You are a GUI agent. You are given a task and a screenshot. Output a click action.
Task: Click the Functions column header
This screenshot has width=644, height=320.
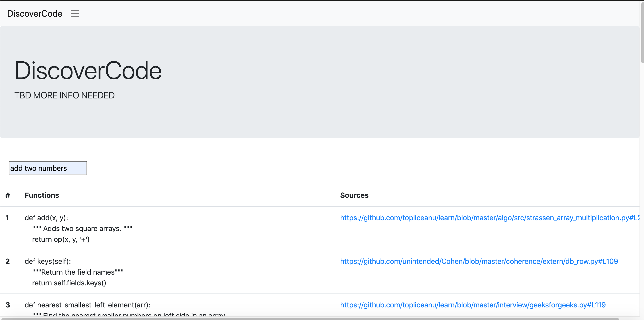point(42,195)
